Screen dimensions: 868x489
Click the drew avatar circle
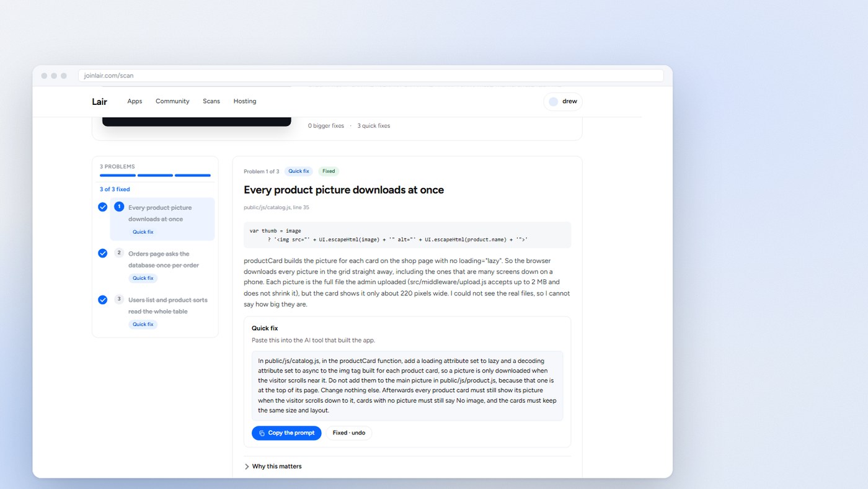click(x=553, y=102)
